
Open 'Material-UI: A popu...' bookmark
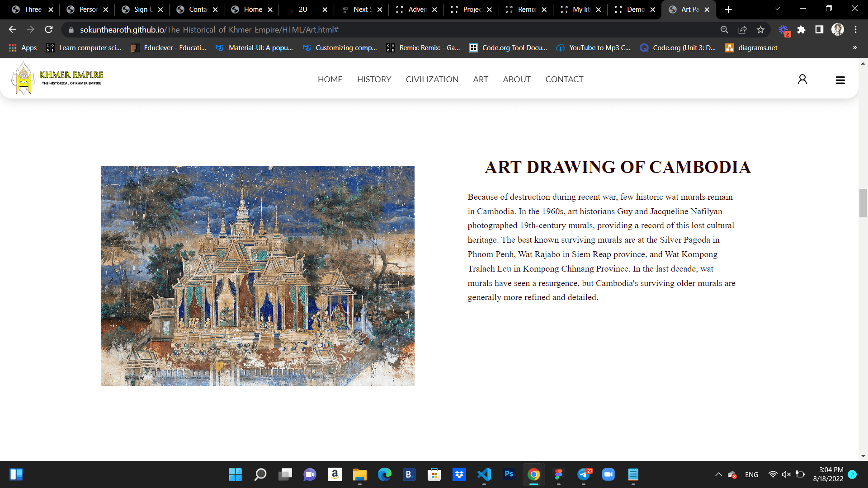(x=255, y=48)
